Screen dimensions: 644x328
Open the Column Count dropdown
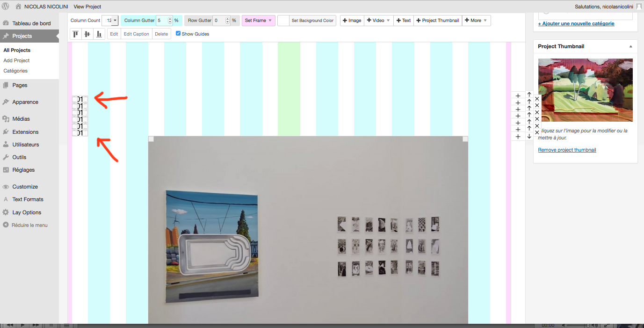[110, 21]
